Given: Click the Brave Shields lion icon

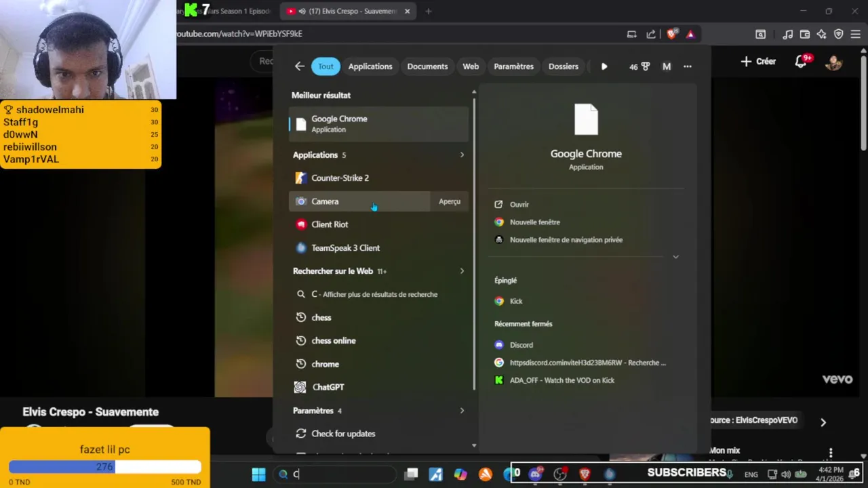Looking at the screenshot, I should [x=671, y=34].
